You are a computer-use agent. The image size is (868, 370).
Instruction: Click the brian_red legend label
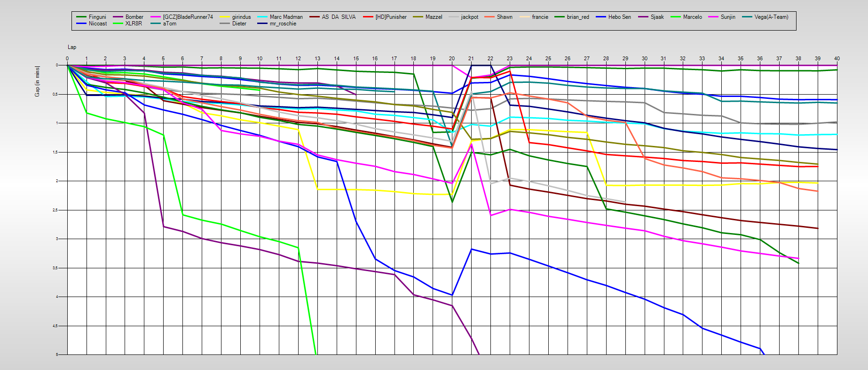(x=578, y=17)
